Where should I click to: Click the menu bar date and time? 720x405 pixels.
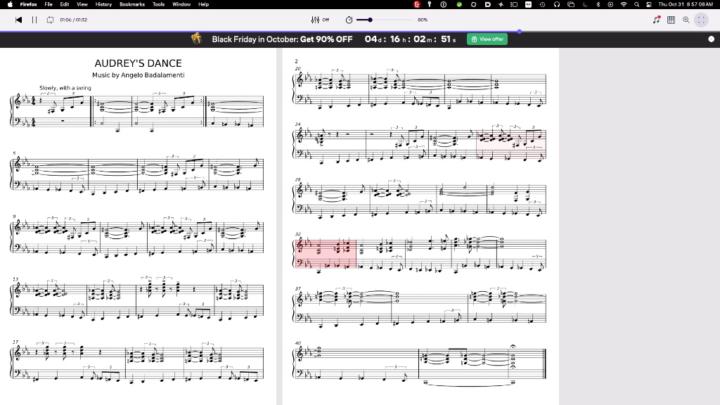(x=686, y=4)
